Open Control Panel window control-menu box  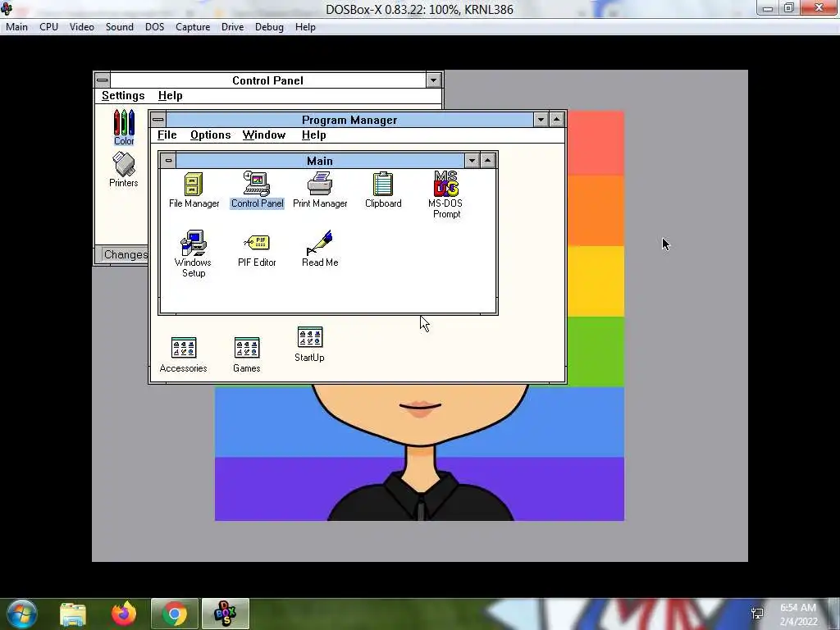103,80
